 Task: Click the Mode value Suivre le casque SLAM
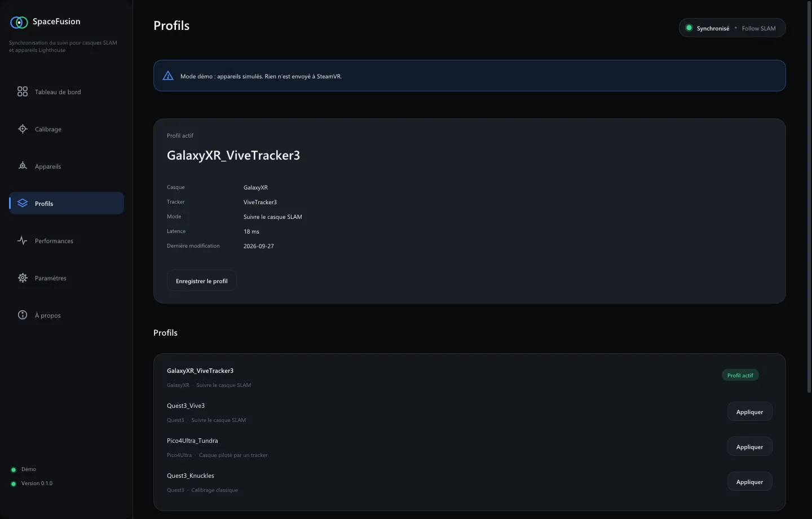tap(273, 217)
